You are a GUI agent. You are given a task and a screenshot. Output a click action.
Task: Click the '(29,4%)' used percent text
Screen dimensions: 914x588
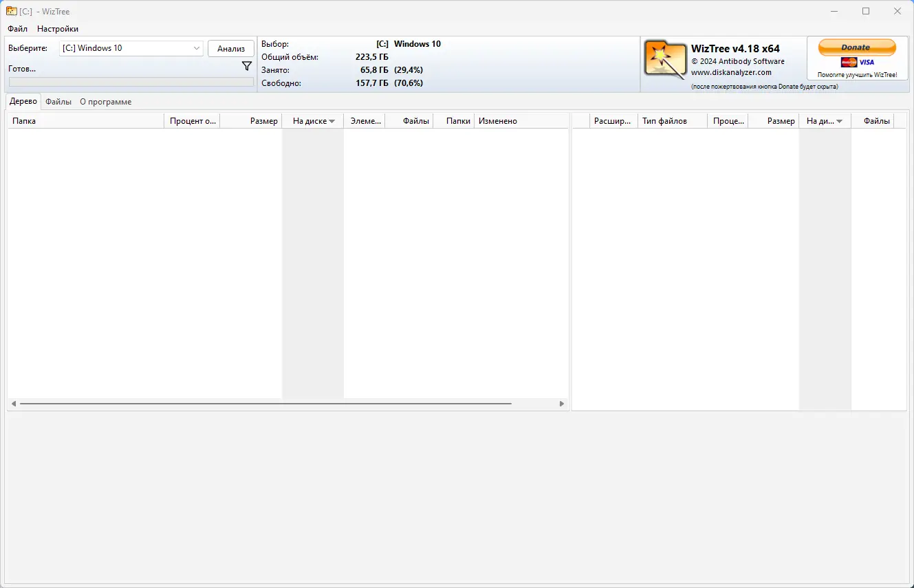point(409,70)
